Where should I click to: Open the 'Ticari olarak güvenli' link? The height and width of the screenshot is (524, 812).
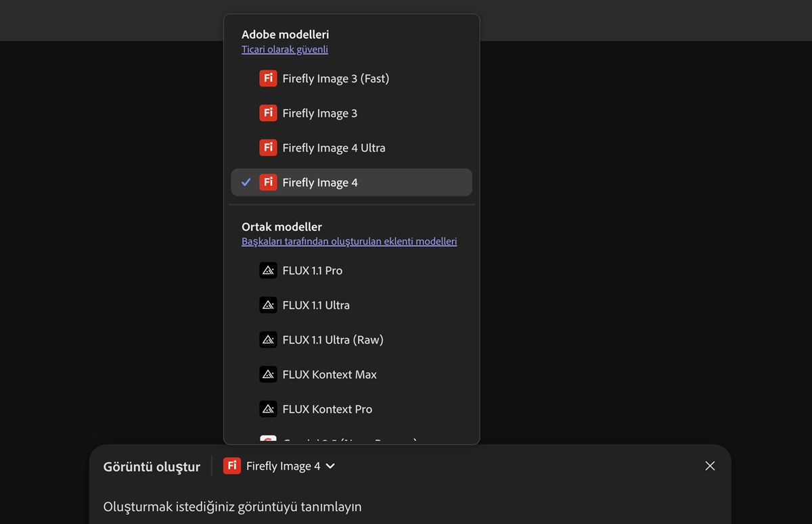click(x=285, y=49)
